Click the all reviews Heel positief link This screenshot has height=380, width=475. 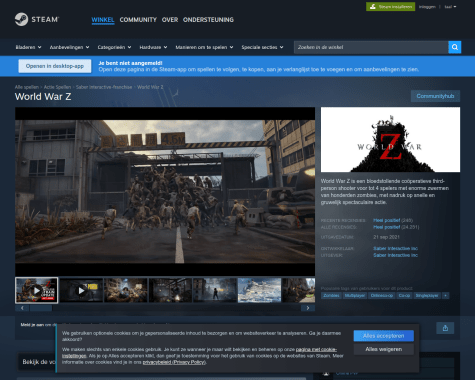(386, 227)
